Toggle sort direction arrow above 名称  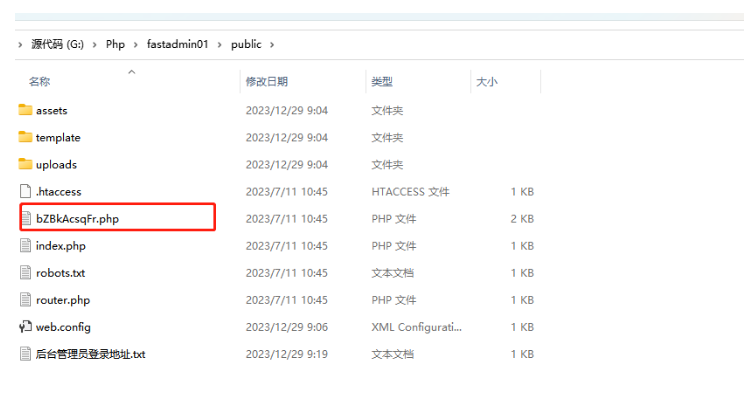point(132,72)
